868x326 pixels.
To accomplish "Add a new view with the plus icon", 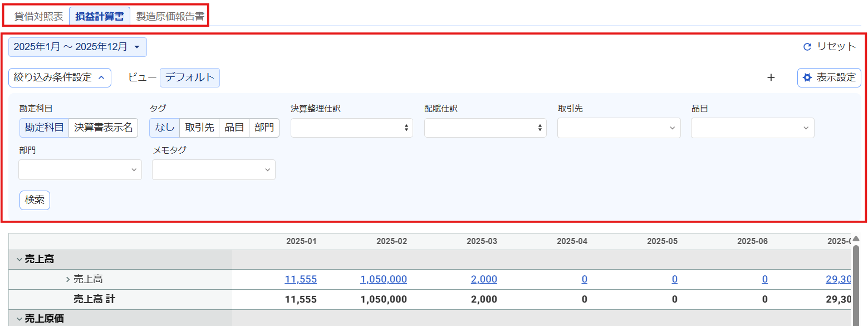I will [771, 78].
